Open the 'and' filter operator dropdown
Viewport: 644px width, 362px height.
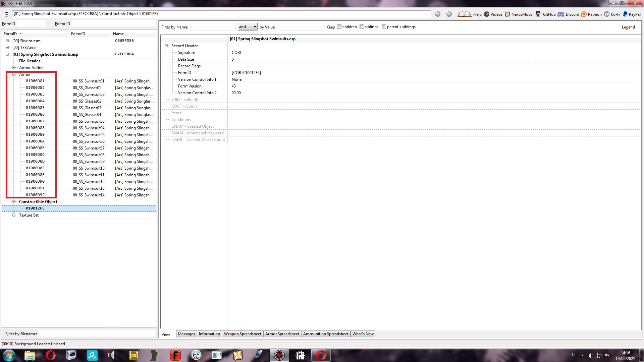pyautogui.click(x=248, y=27)
